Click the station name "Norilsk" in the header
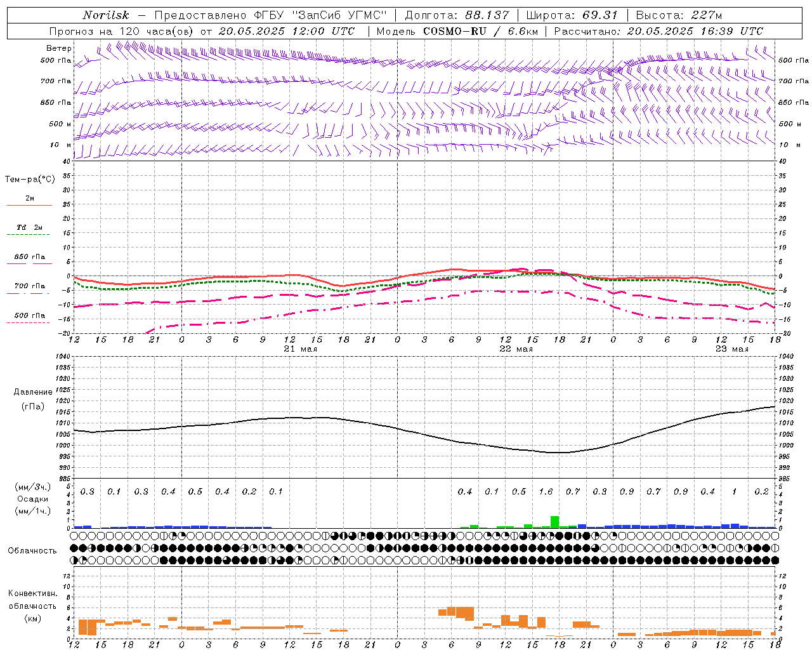The width and height of the screenshot is (812, 650). (x=105, y=15)
